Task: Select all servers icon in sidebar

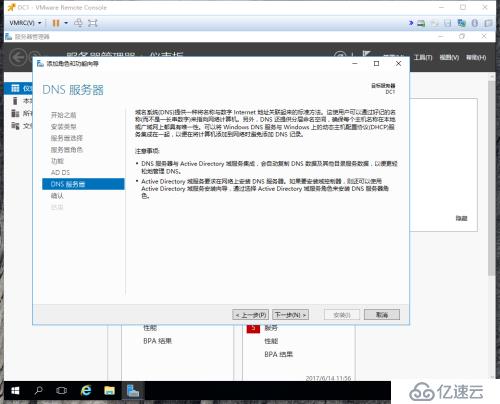Action: [x=15, y=113]
